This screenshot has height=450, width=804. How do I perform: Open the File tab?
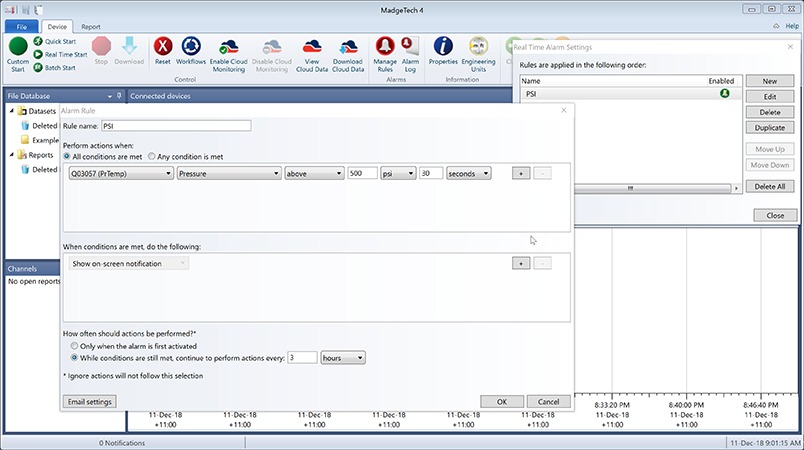point(20,27)
